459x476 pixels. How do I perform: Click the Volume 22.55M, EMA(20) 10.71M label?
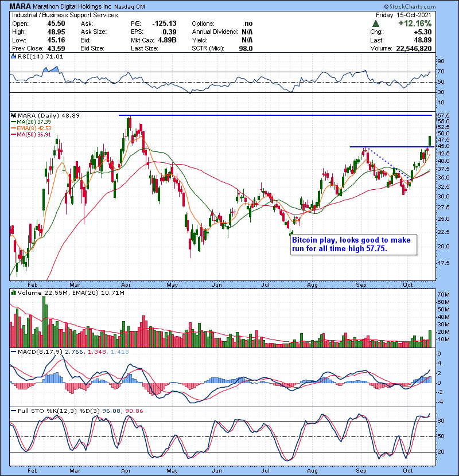pos(71,293)
